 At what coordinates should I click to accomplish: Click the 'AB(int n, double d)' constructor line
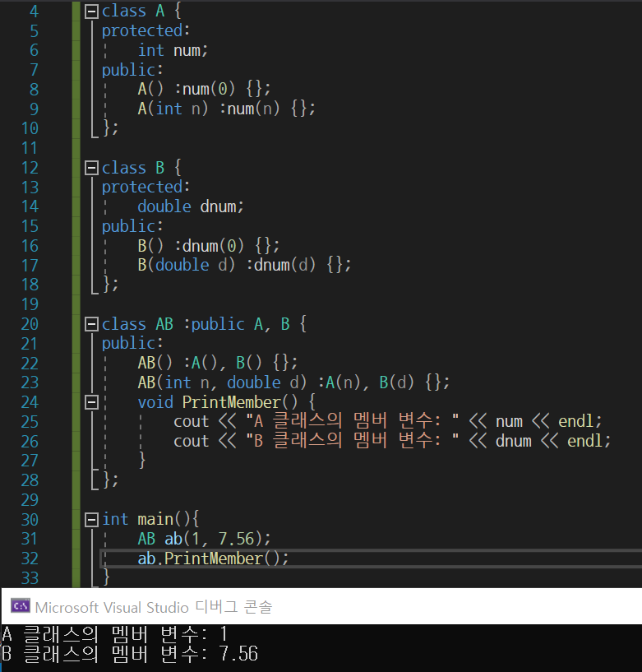pos(293,382)
